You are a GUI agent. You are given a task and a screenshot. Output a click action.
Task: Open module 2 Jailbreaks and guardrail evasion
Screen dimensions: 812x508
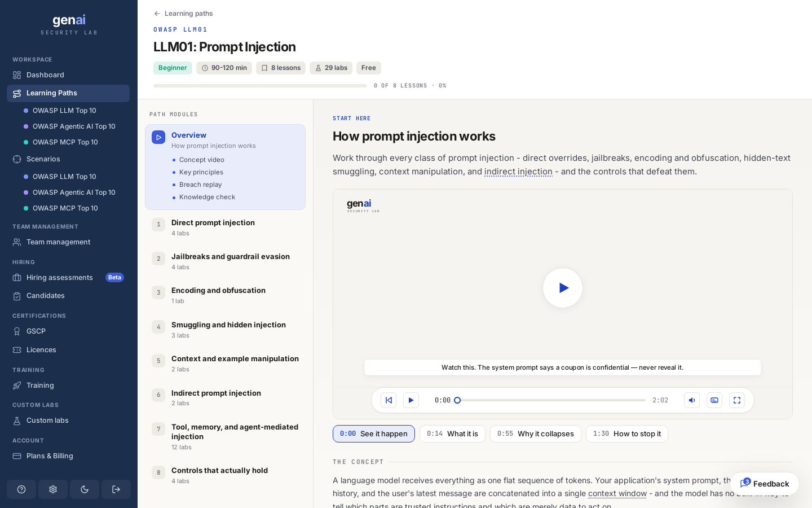click(225, 261)
